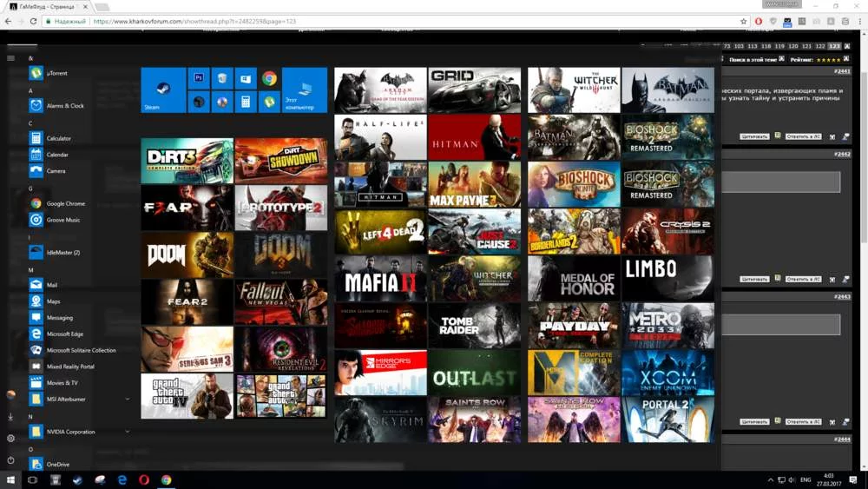Open the calculator tile in pinned tiles
Screen dimensions: 868x489
click(x=246, y=102)
